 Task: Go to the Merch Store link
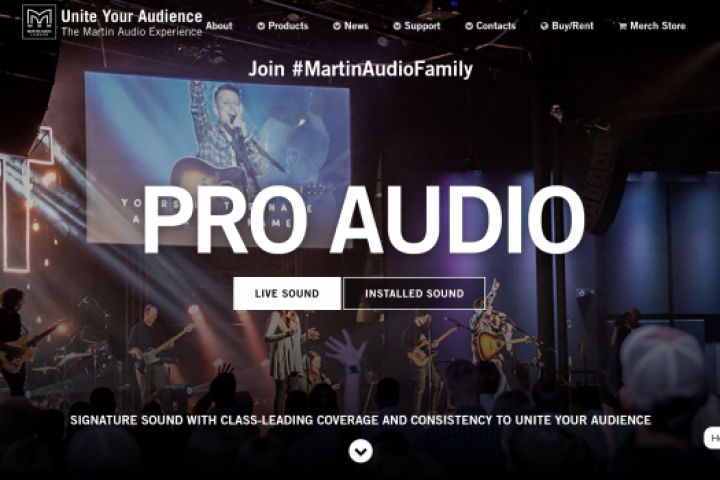(x=652, y=26)
